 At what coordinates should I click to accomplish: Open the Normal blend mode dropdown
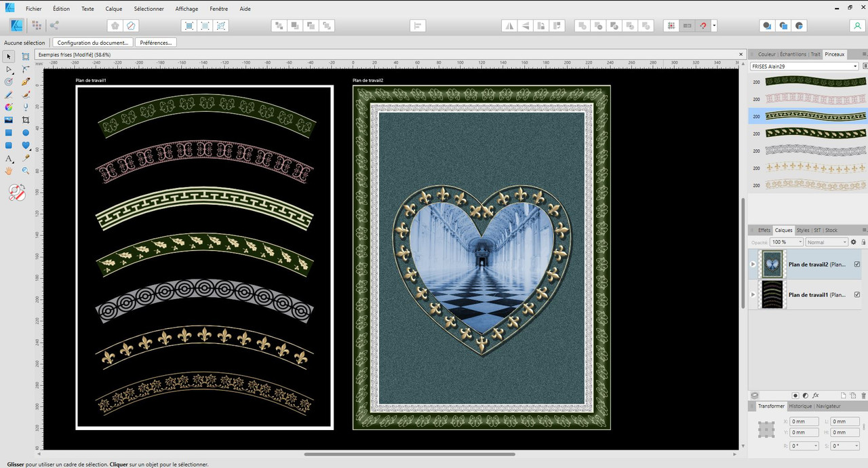[827, 242]
